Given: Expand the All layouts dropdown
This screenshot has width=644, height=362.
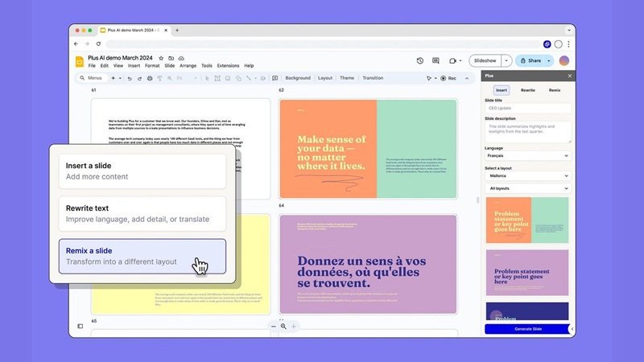Looking at the screenshot, I should (527, 188).
